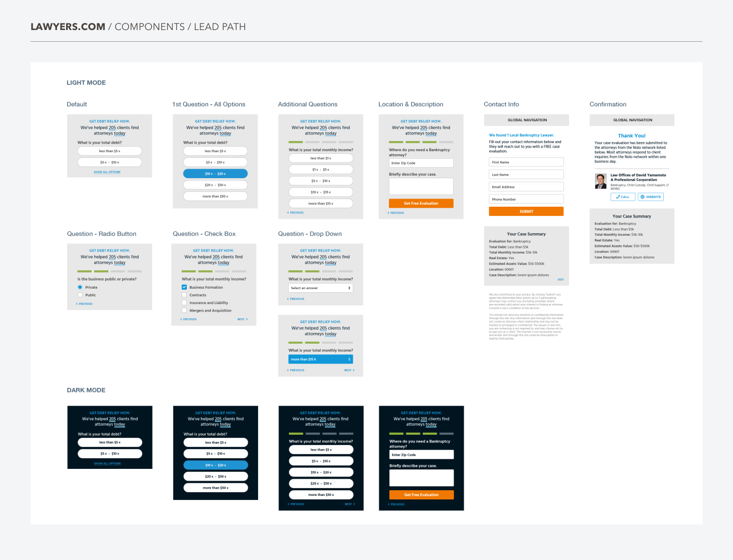The width and height of the screenshot is (733, 560).
Task: Choose 'less than $5 k' in light Default card
Action: (x=109, y=151)
